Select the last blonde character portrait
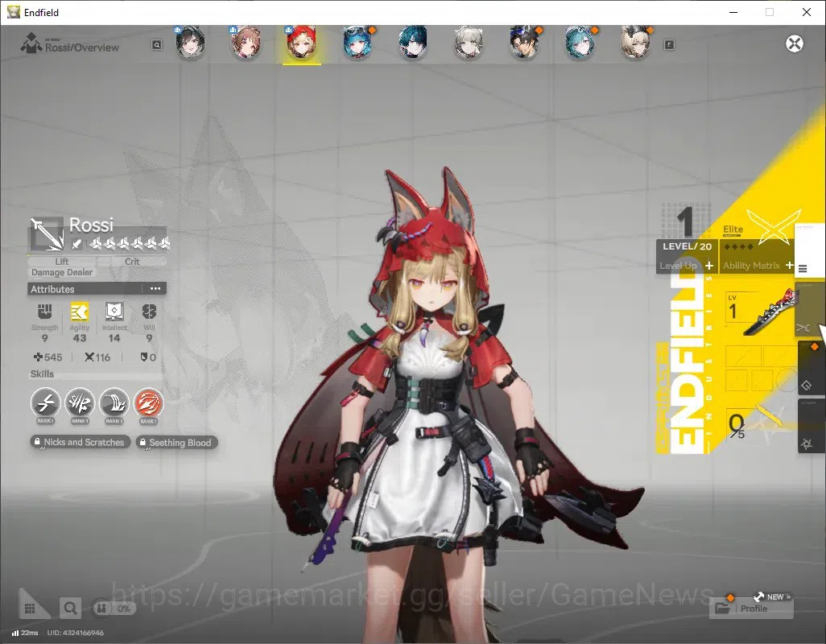Image resolution: width=826 pixels, height=644 pixels. click(x=636, y=43)
